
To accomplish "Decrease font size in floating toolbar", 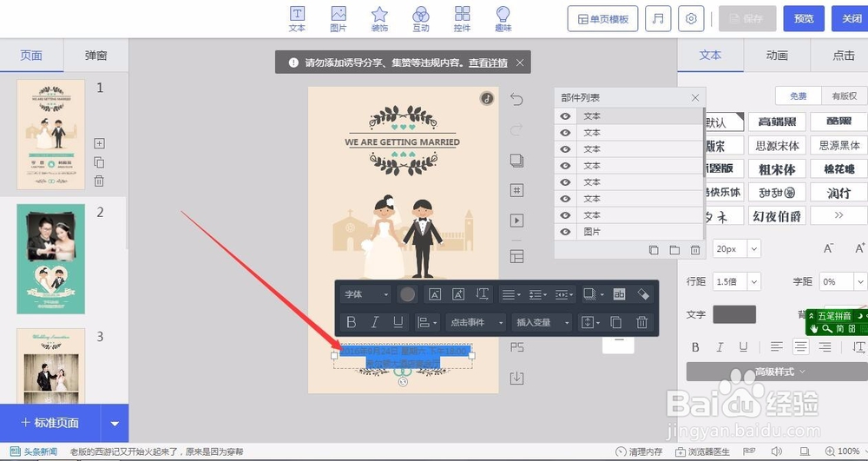I will (435, 294).
